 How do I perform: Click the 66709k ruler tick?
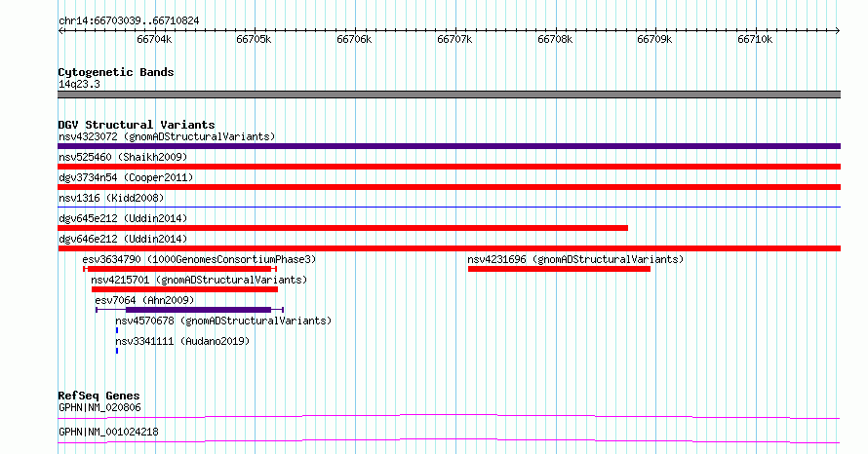654,39
